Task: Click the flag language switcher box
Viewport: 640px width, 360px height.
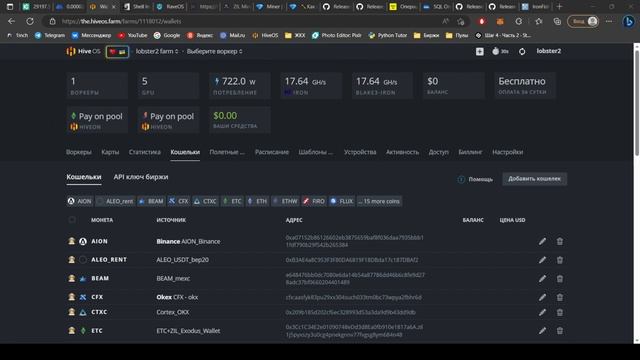Action: [x=118, y=52]
